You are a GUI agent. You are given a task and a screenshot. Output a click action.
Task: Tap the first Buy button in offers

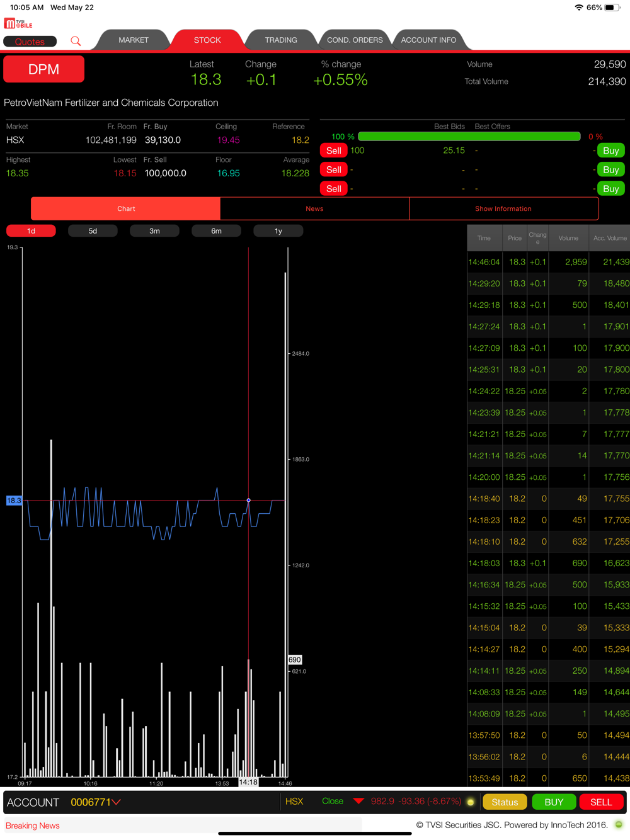click(x=610, y=150)
